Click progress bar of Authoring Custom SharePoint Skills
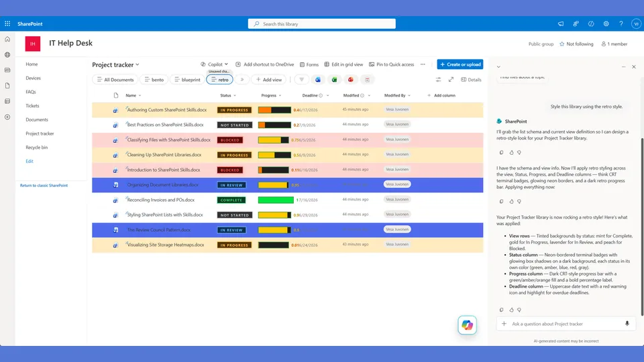This screenshot has width=644, height=362. 274,110
